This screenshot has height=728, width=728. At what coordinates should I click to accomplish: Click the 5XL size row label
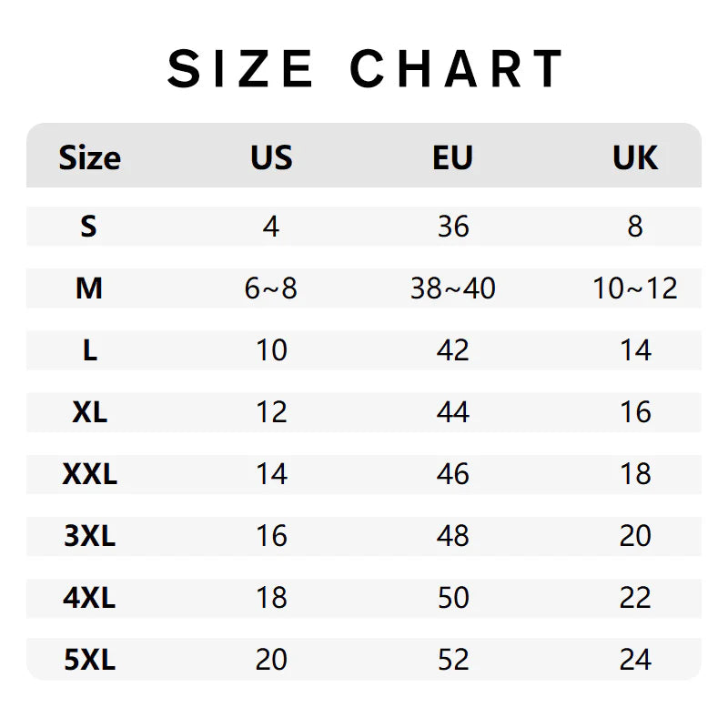click(89, 660)
